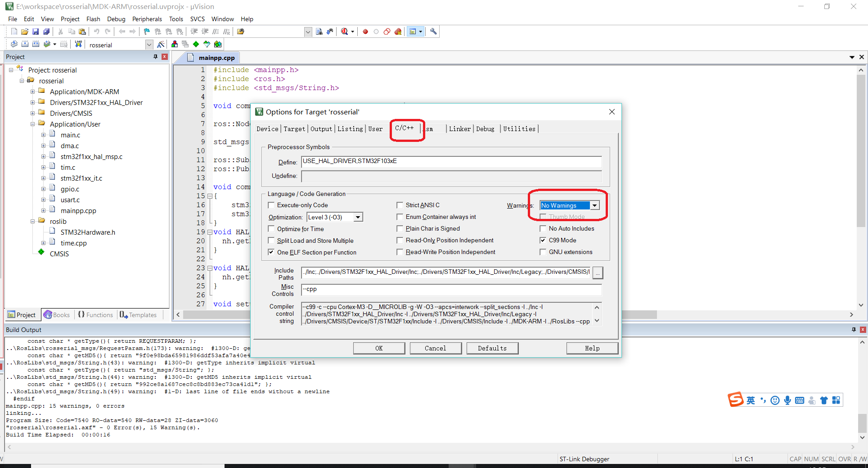The image size is (868, 468).
Task: Kill all breakpoints icon
Action: 398,32
